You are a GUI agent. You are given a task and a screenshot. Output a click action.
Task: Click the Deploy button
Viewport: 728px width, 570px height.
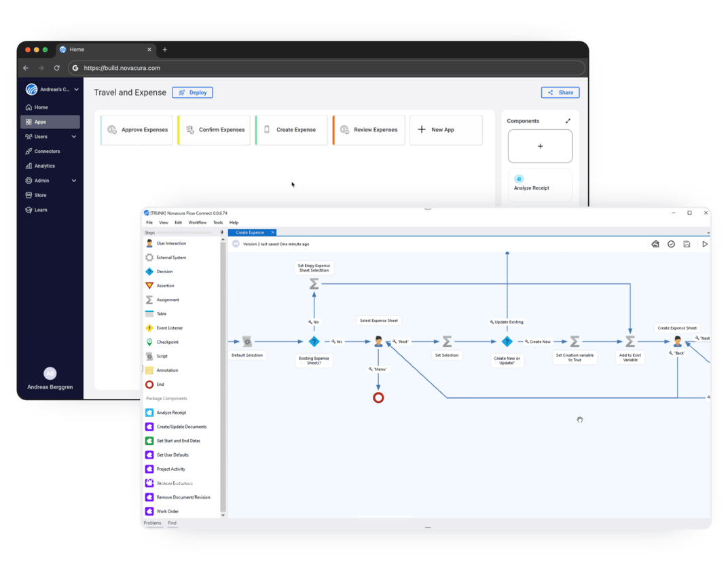[192, 92]
